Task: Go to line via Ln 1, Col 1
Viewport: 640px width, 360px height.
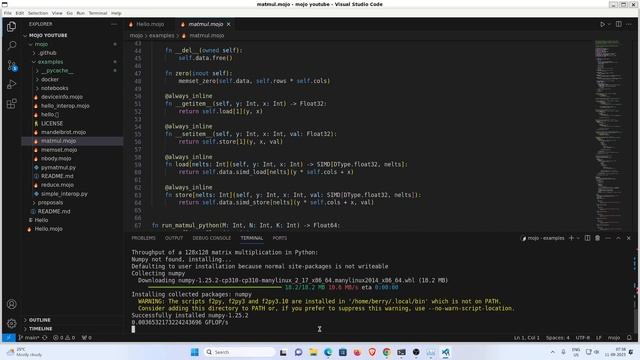Action: coord(527,338)
